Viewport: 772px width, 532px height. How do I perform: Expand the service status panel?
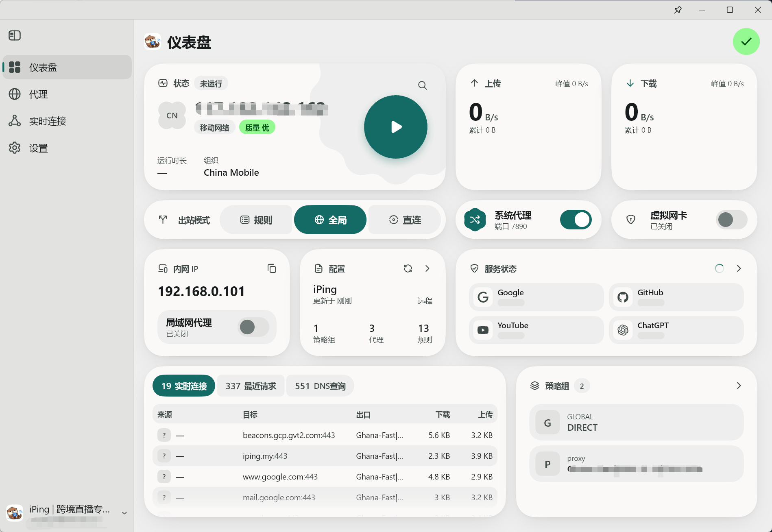pos(739,268)
